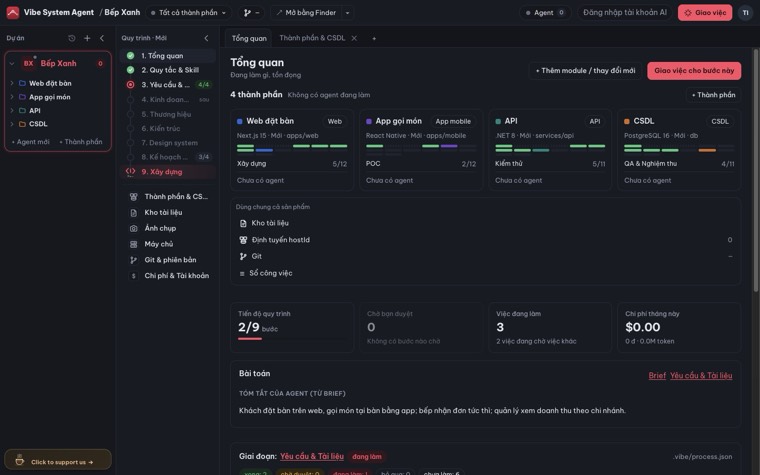Expand the API folder in project tree
The width and height of the screenshot is (760, 475).
pyautogui.click(x=12, y=111)
